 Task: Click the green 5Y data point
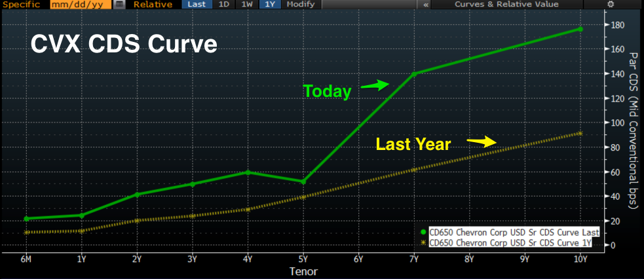(x=303, y=181)
